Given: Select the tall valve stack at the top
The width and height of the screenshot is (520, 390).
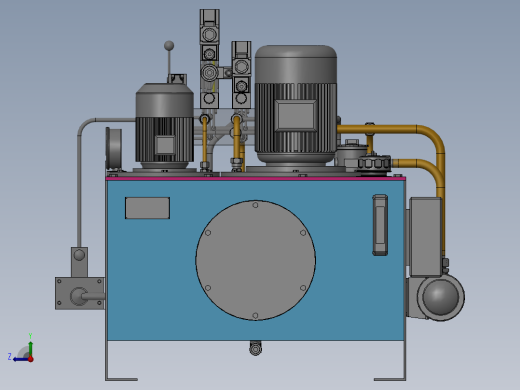Looking at the screenshot, I should (209, 59).
